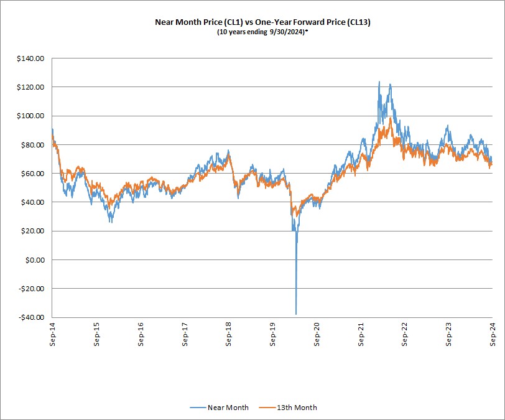505x420 pixels.
Task: Select the $140.00 y-axis label
Action: (x=31, y=58)
